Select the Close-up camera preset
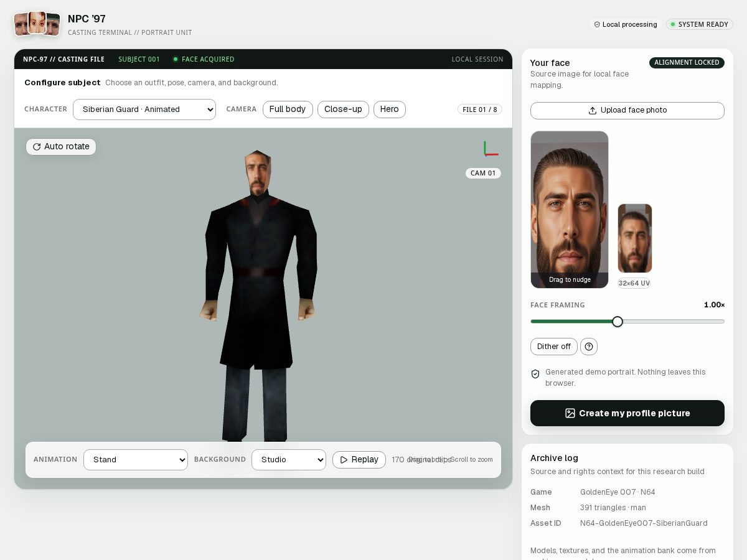747x560 pixels. click(343, 110)
